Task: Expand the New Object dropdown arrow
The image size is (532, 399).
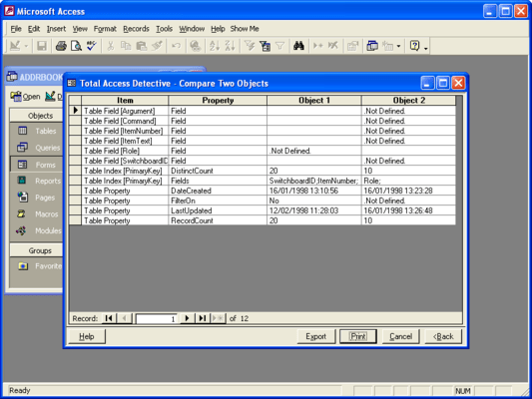Action: pyautogui.click(x=398, y=46)
